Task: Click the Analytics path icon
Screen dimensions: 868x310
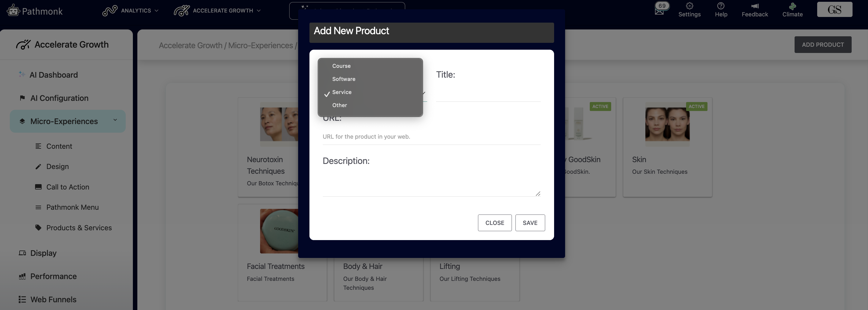Action: click(110, 10)
